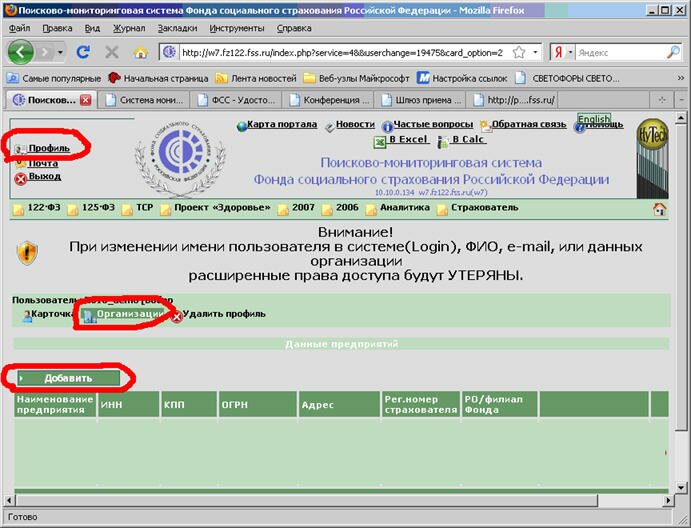Click inside the URL address field
691x528 pixels.
pos(342,53)
